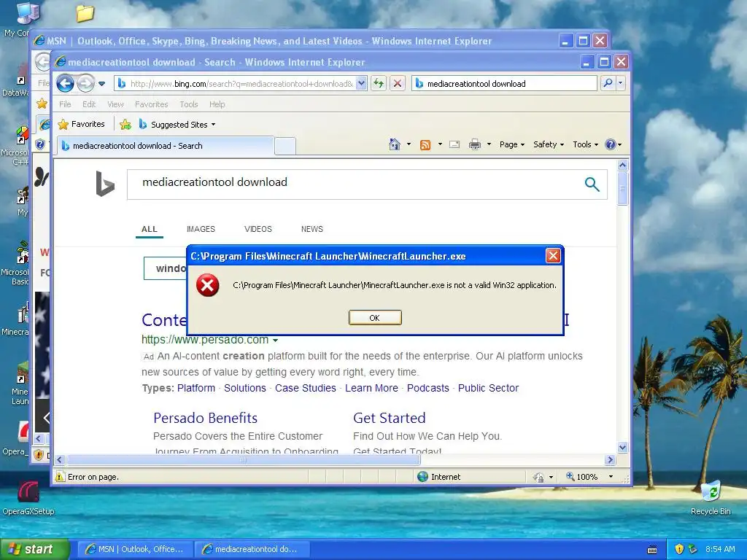Open the Favorites menu in menu bar
Screen dimensions: 747x560
152,104
